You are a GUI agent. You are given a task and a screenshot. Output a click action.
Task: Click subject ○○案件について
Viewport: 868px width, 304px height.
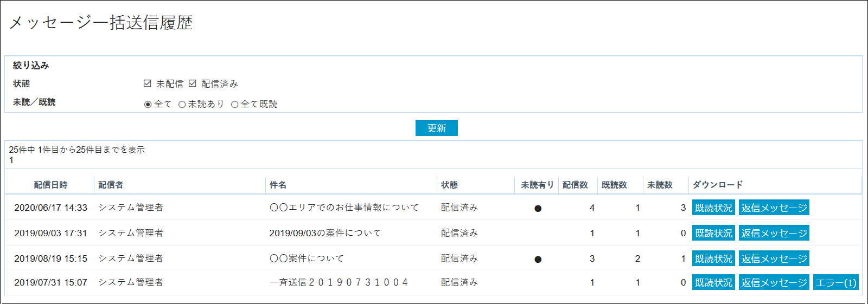307,258
